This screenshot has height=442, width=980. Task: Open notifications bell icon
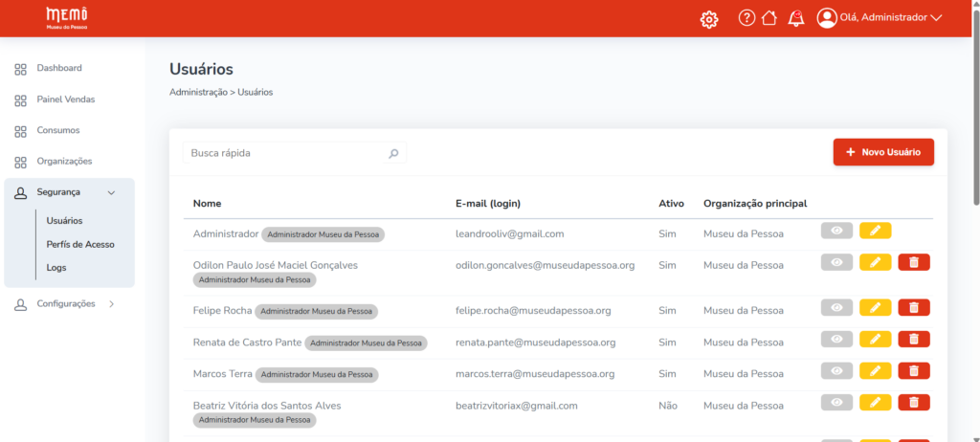pos(795,18)
